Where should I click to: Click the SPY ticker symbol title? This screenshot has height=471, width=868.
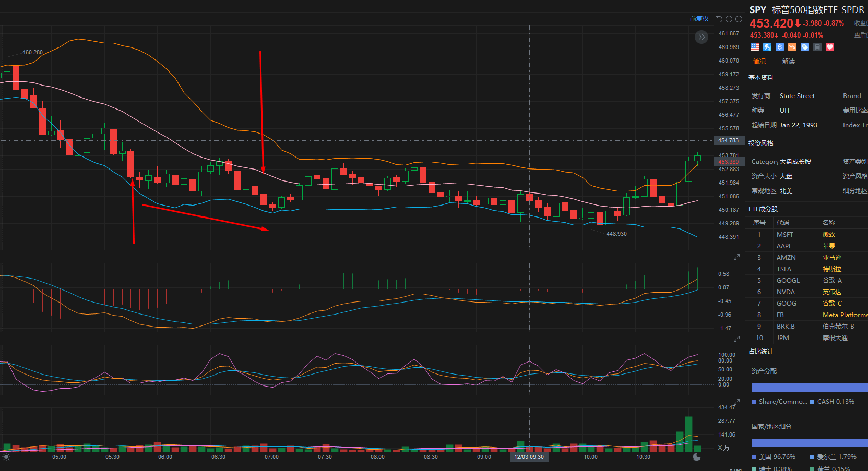758,10
